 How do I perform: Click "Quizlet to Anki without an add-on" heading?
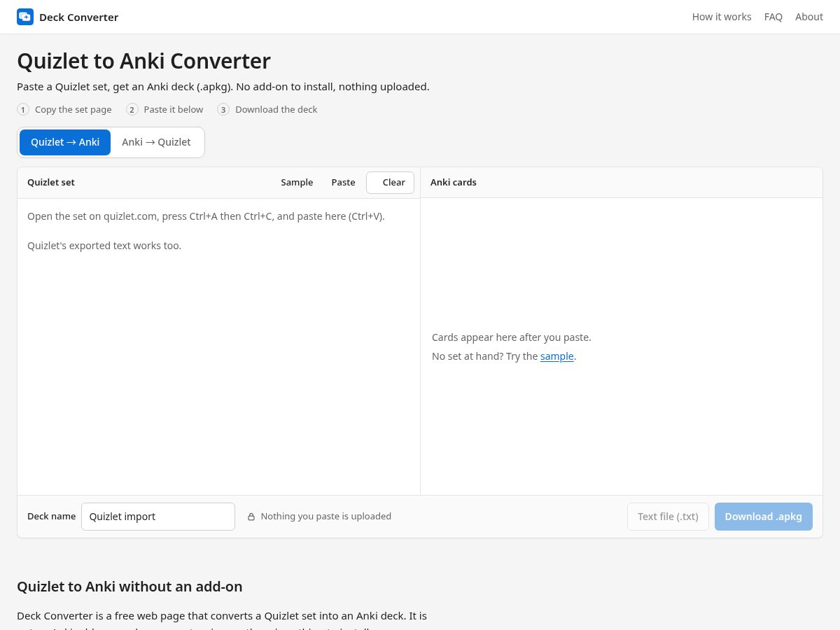coord(129,587)
